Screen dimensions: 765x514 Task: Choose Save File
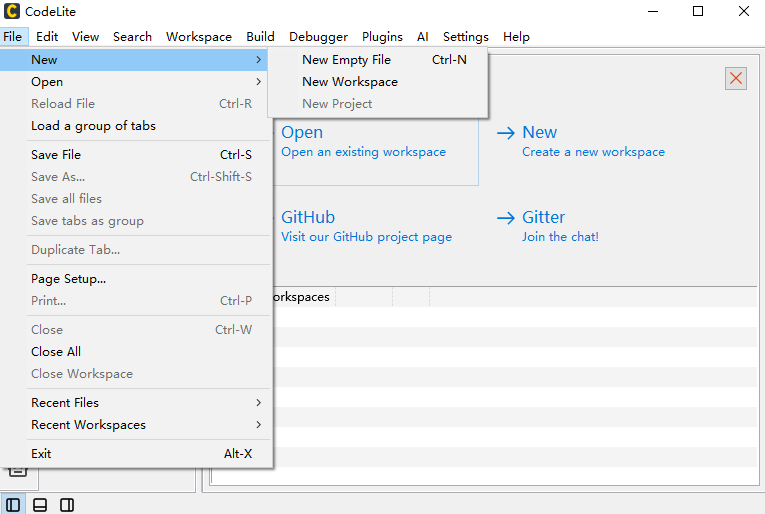click(x=134, y=155)
